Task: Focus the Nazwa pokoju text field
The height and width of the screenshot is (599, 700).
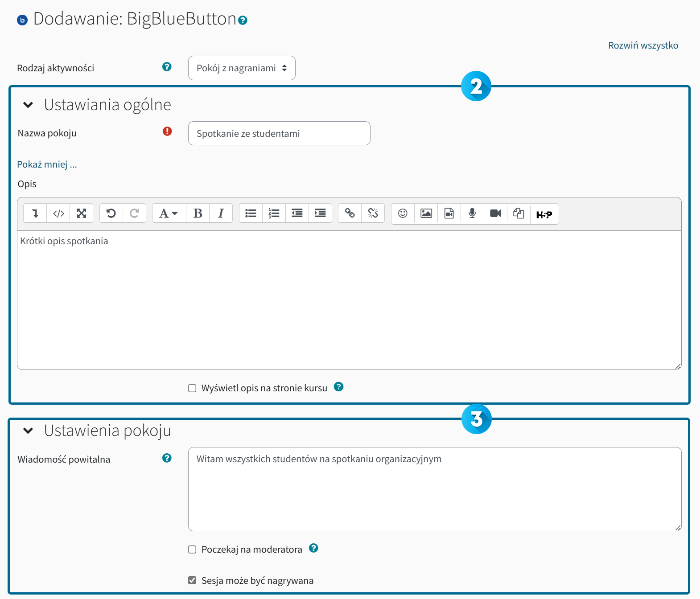Action: (279, 133)
